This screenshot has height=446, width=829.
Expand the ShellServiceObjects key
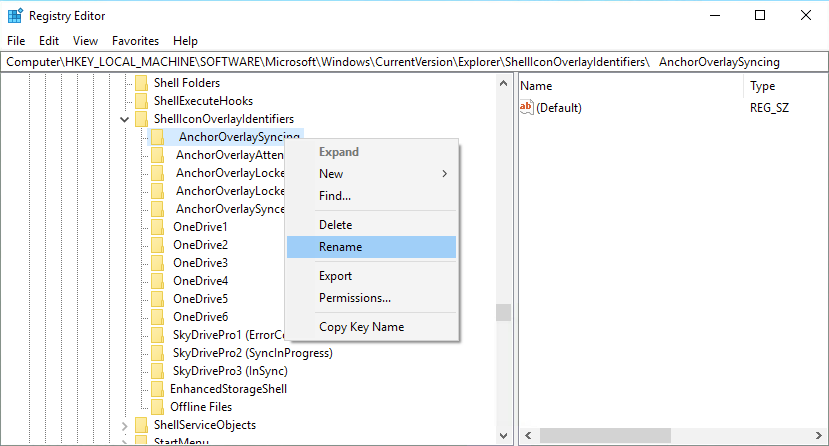point(124,425)
